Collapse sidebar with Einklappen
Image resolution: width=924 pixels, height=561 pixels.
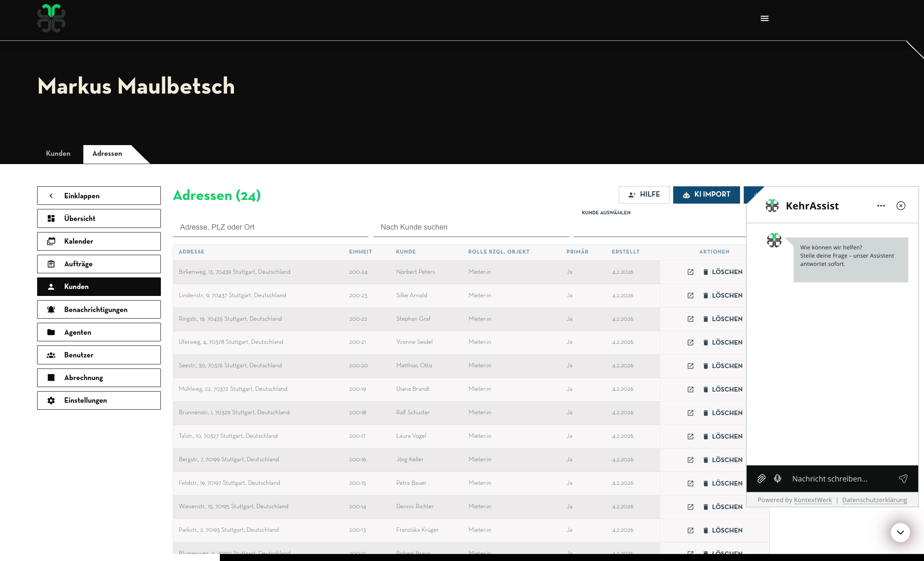pyautogui.click(x=99, y=196)
